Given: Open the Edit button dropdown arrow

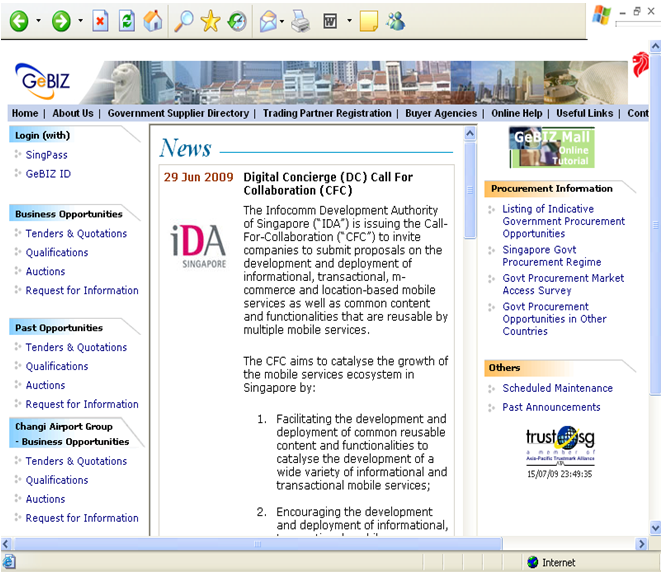Looking at the screenshot, I should pos(349,20).
